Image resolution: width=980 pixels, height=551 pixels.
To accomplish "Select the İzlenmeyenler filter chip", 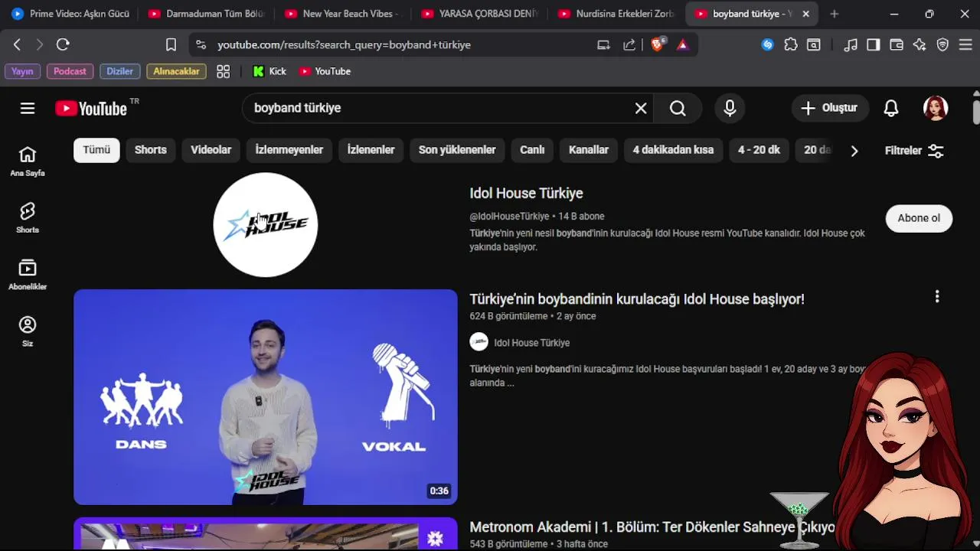I will (x=289, y=150).
